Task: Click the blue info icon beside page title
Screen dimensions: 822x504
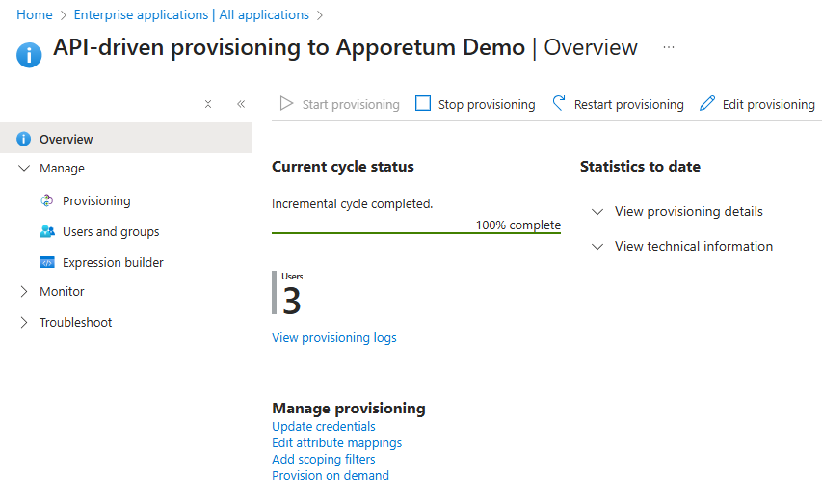Action: click(29, 55)
